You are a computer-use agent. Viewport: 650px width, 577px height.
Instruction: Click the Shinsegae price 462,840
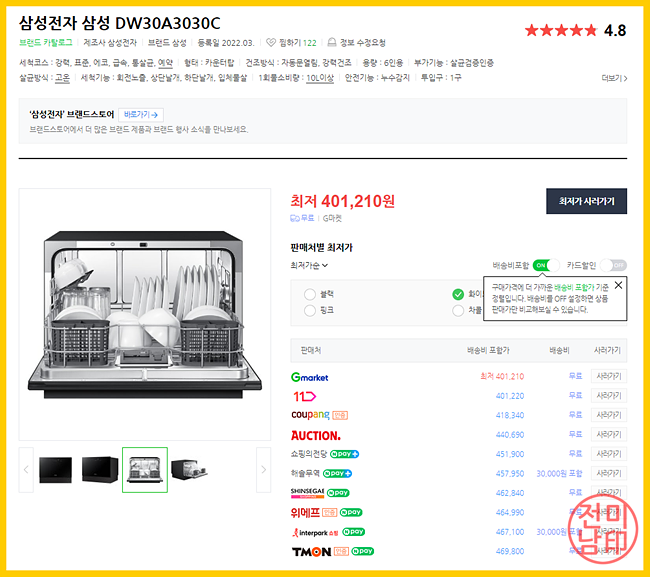point(510,493)
